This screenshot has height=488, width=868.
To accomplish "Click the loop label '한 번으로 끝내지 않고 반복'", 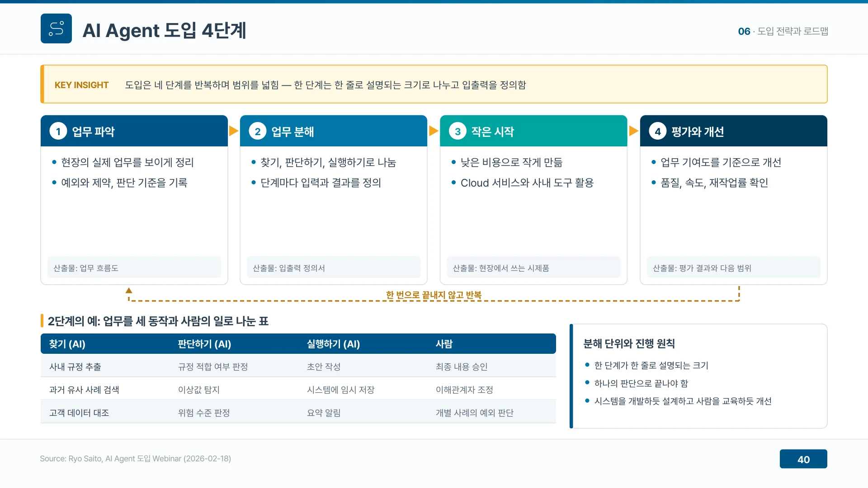I will click(x=434, y=295).
